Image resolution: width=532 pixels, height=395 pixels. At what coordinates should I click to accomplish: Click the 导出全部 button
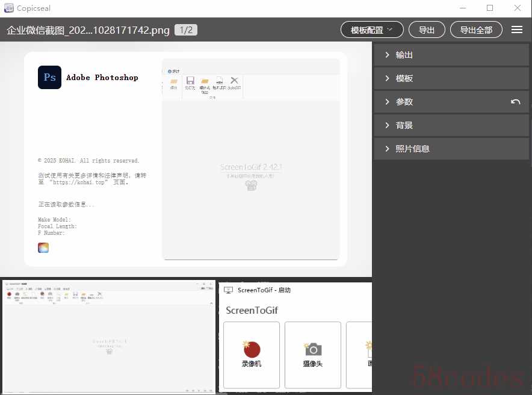tap(476, 30)
